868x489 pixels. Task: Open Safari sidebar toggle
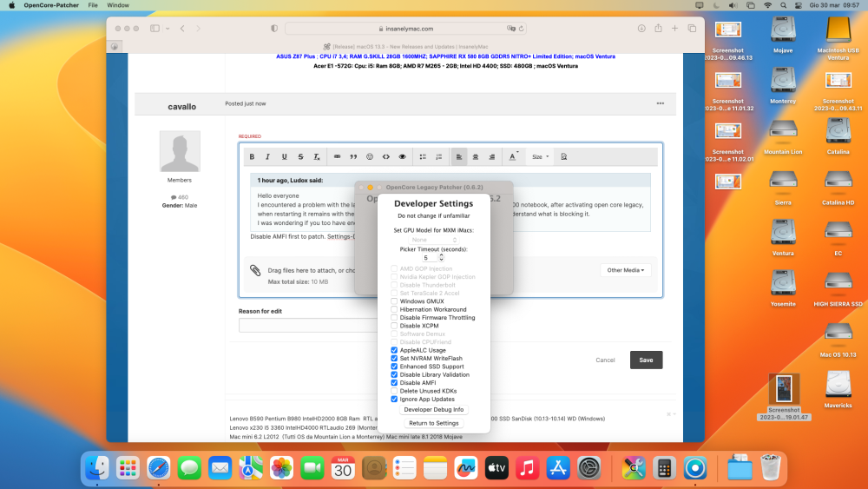coord(155,29)
